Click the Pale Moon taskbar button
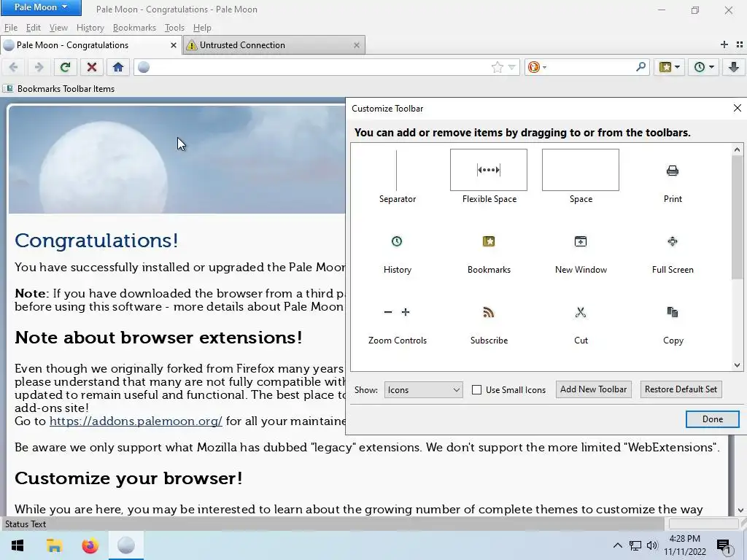 [126, 545]
